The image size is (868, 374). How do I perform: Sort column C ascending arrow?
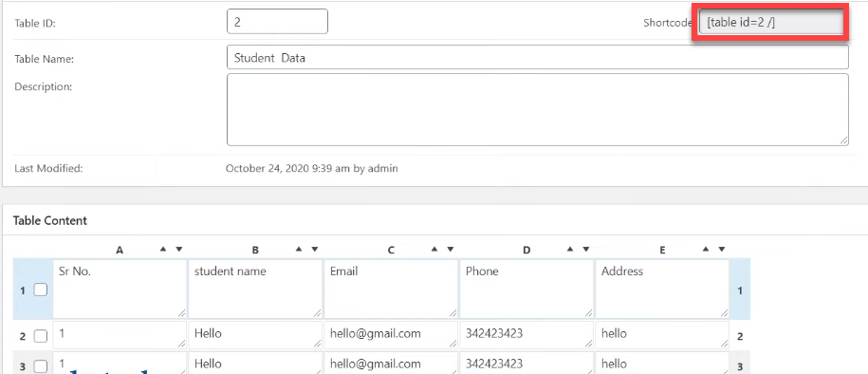[434, 250]
